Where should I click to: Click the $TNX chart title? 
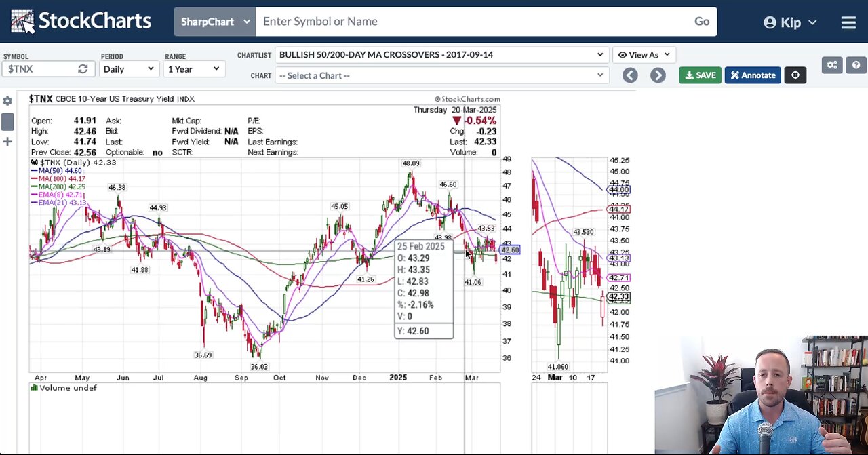pos(41,99)
